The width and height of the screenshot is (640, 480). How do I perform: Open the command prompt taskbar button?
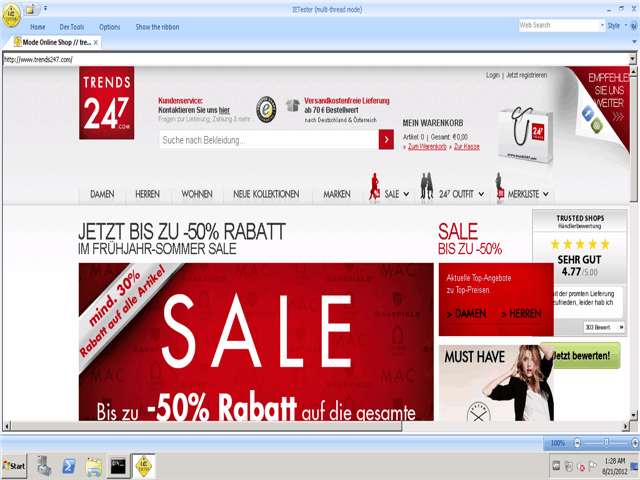[118, 466]
